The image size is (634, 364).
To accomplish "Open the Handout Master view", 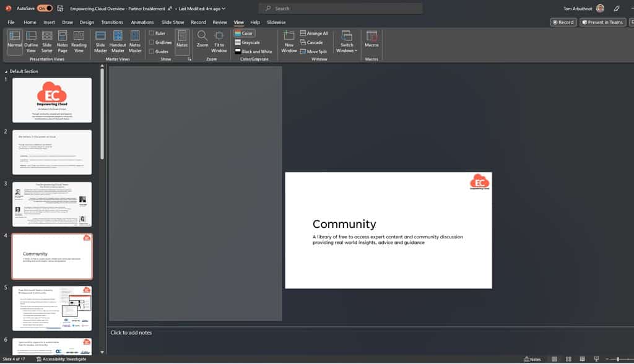I will point(118,42).
